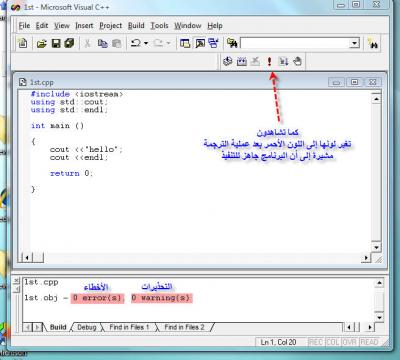Click output tabs scroll-left arrow
This screenshot has width=400, height=360.
28,327
